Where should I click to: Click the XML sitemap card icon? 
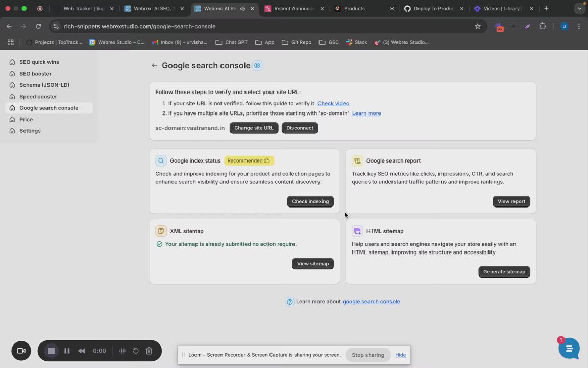161,231
